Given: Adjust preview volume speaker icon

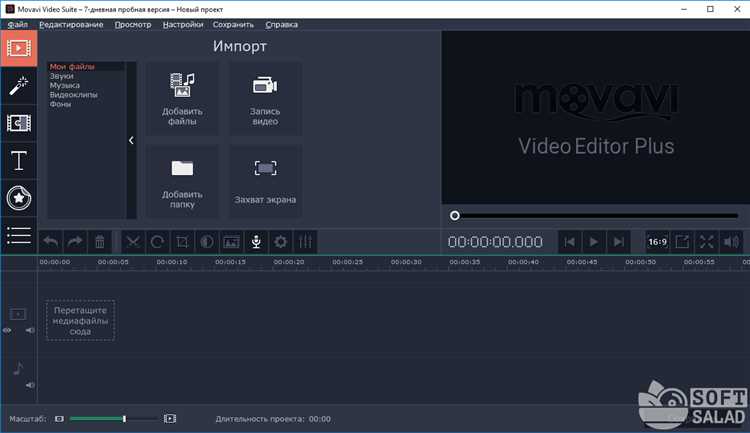Looking at the screenshot, I should pyautogui.click(x=731, y=242).
